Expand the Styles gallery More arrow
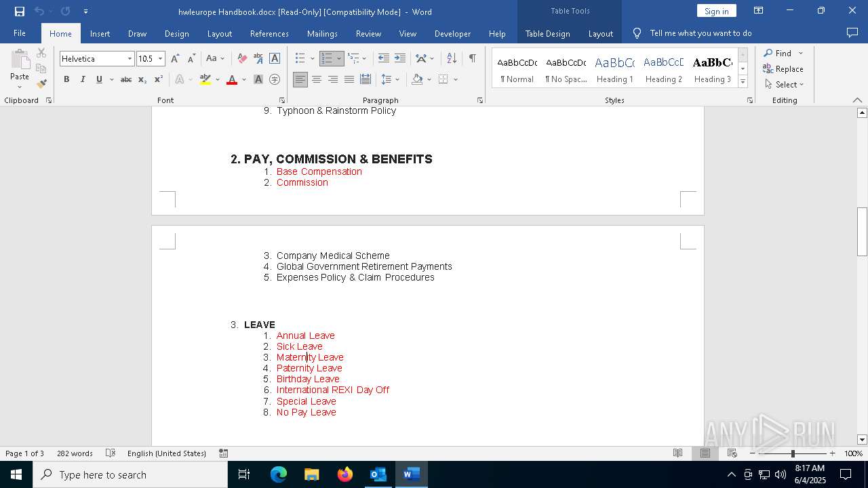The width and height of the screenshot is (868, 488). [x=743, y=82]
